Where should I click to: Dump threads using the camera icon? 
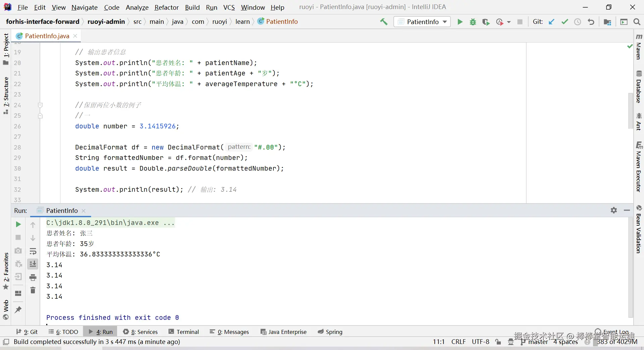(18, 250)
